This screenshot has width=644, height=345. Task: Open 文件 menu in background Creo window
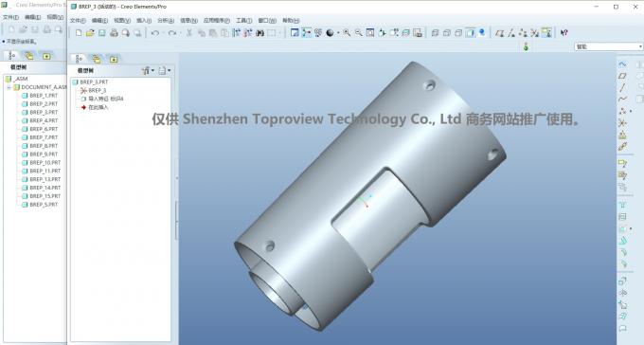(10, 17)
